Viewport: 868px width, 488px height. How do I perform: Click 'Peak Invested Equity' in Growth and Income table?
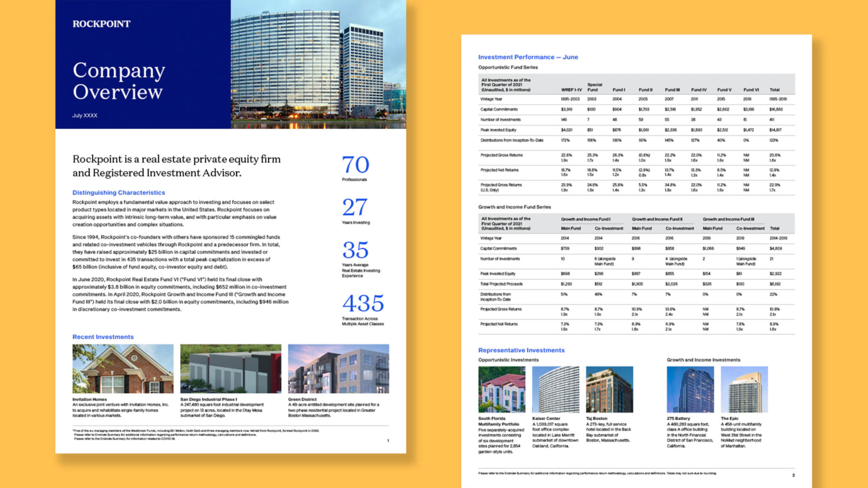[x=498, y=274]
